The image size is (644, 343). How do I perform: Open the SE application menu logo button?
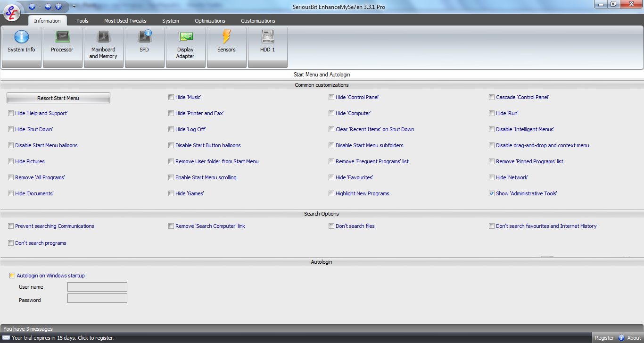tap(11, 13)
